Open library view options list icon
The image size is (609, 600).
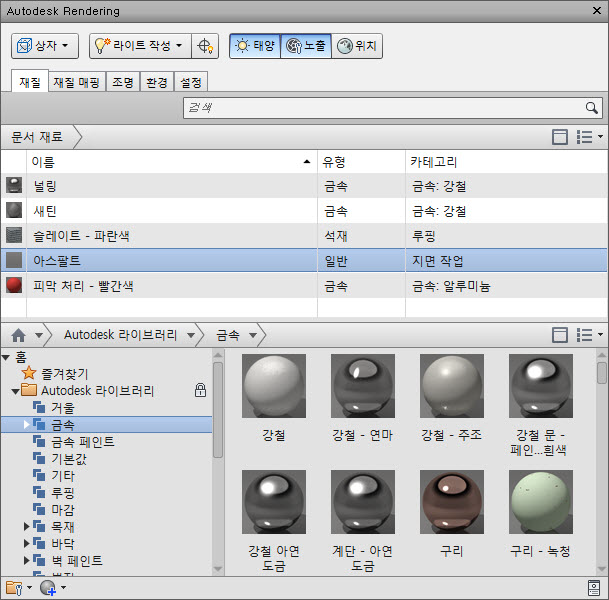pos(590,335)
